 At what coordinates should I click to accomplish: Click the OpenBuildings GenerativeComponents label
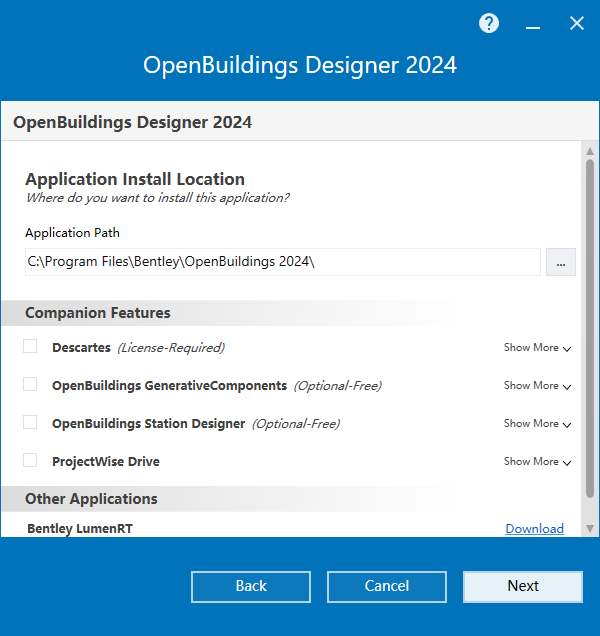click(x=169, y=386)
